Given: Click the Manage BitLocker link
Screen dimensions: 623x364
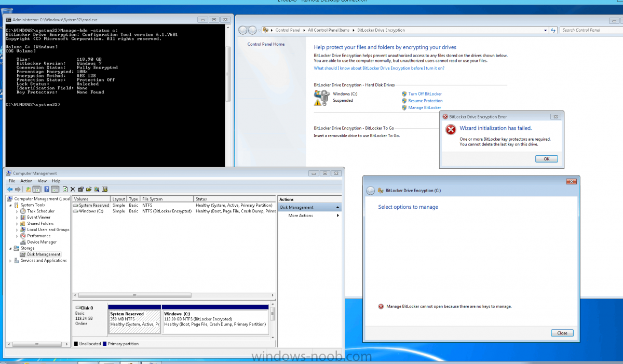Looking at the screenshot, I should [x=425, y=107].
